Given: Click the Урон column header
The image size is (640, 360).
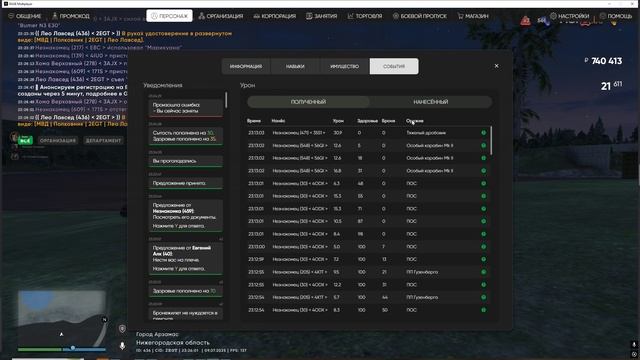Looking at the screenshot, I should coord(338,121).
